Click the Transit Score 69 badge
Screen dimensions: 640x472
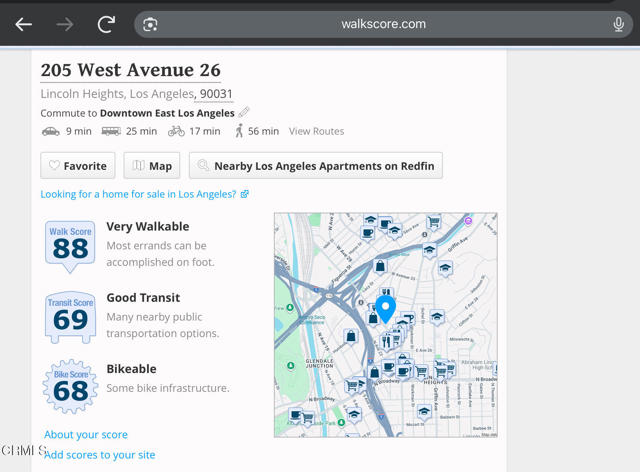pos(70,317)
